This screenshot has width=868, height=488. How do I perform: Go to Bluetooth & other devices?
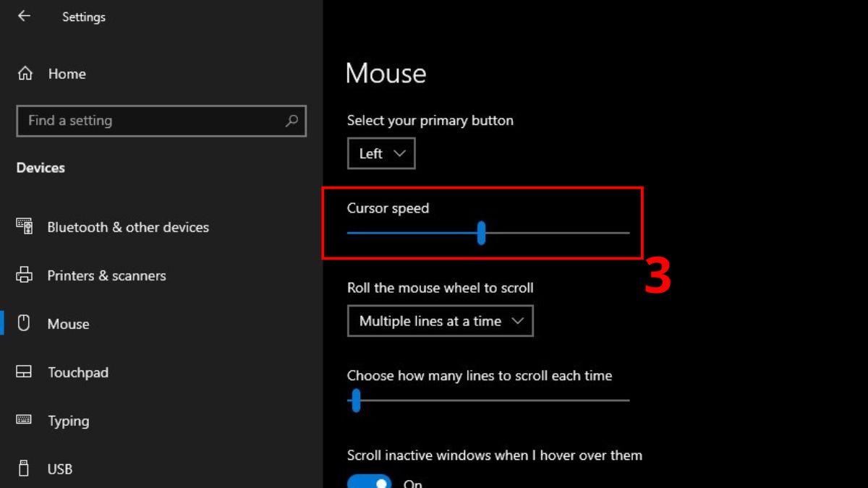pyautogui.click(x=128, y=227)
